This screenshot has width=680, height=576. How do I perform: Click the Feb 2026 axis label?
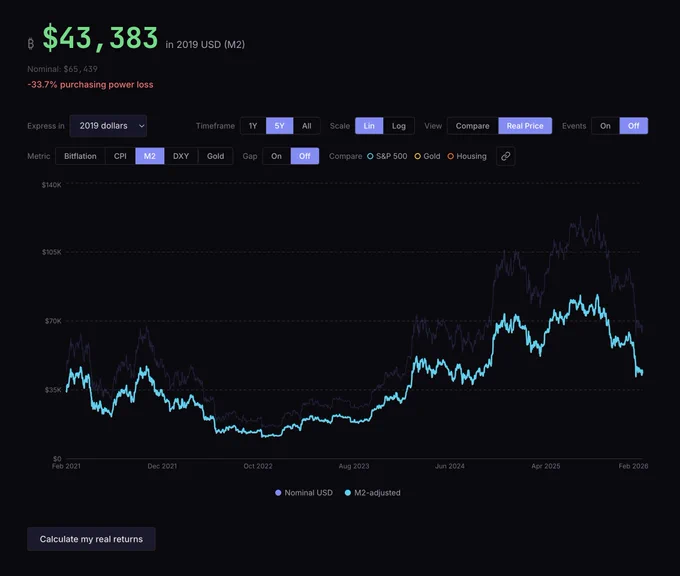[633, 466]
